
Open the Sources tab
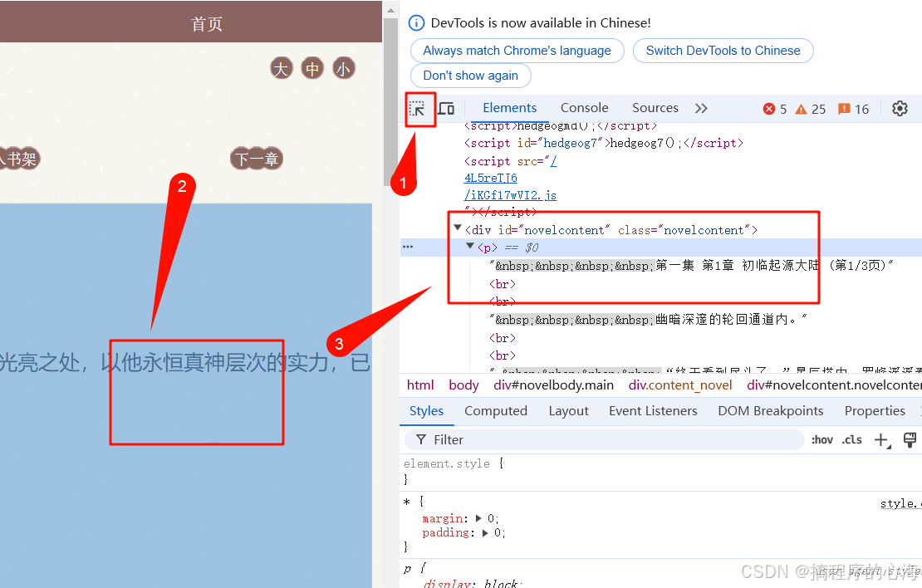point(655,108)
